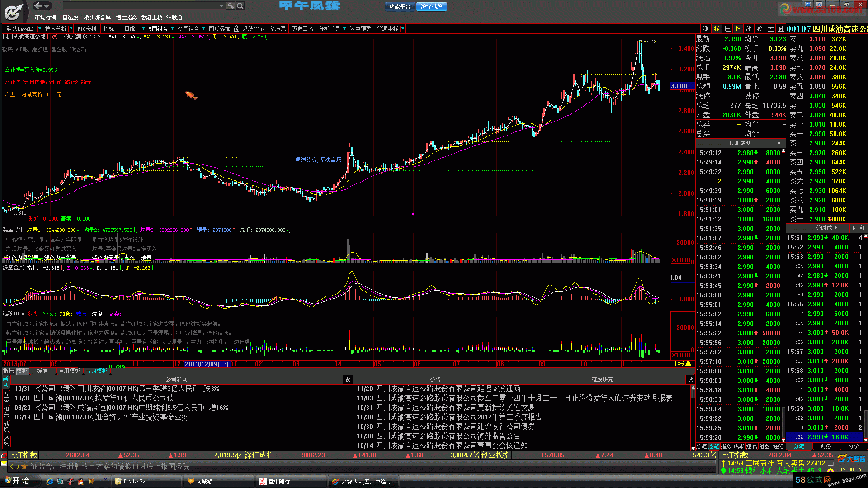This screenshot has width=868, height=488.
Task: Click the 测 measure tool icon
Action: click(706, 28)
